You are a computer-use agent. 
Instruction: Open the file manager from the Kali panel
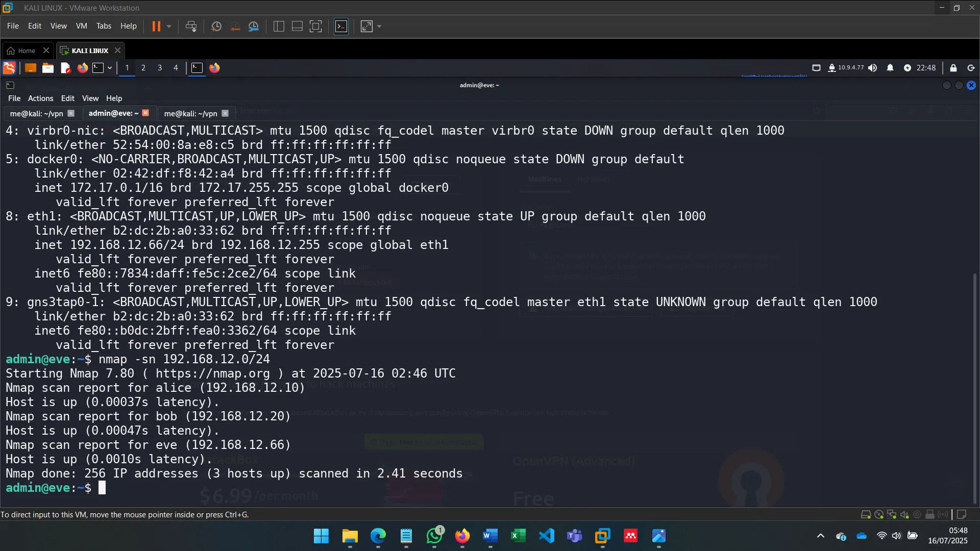(x=47, y=68)
